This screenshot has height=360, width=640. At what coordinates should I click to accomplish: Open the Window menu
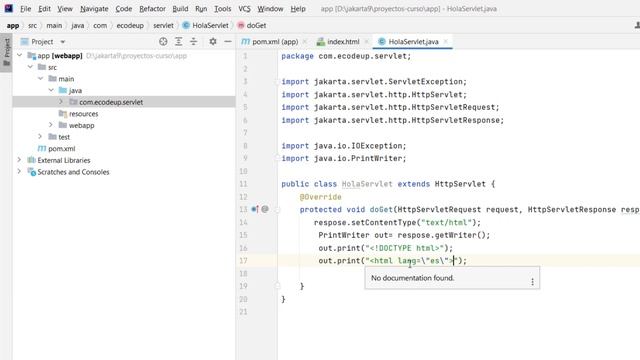click(270, 9)
